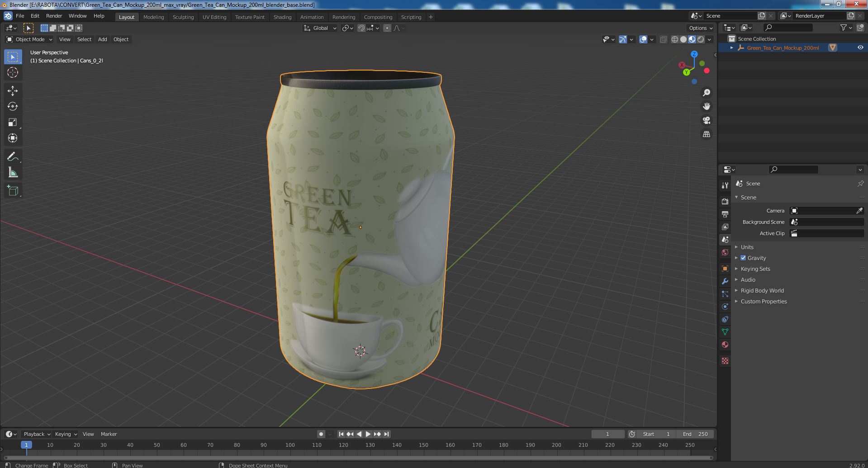Open the Modifier properties tab
This screenshot has width=868, height=468.
click(x=725, y=281)
